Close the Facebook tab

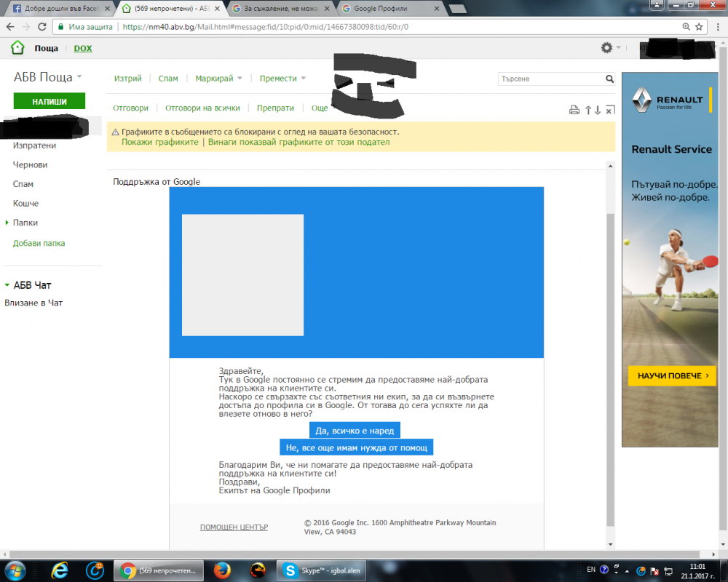coord(108,8)
